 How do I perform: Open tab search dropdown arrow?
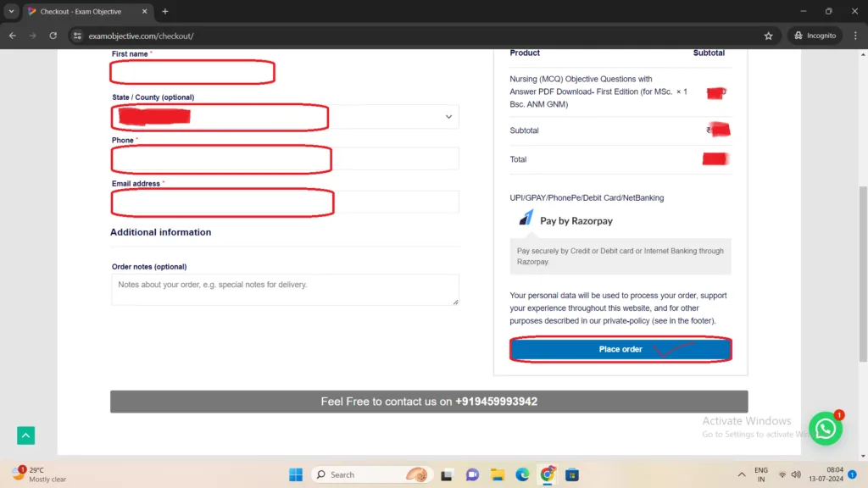coord(11,11)
